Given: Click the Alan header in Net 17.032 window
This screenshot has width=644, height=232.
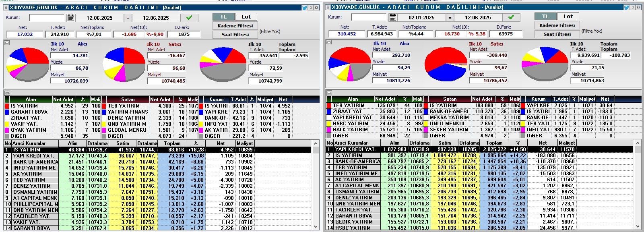Looking at the screenshot, I should pyautogui.click(x=31, y=99).
